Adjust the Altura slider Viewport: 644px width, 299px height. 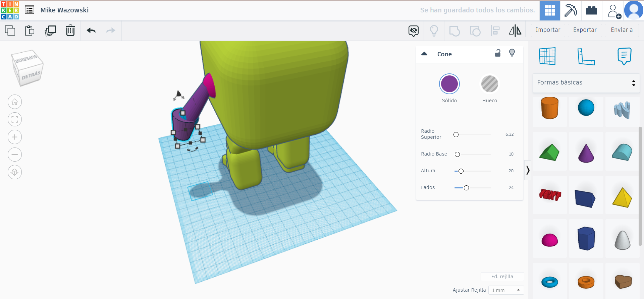[461, 171]
